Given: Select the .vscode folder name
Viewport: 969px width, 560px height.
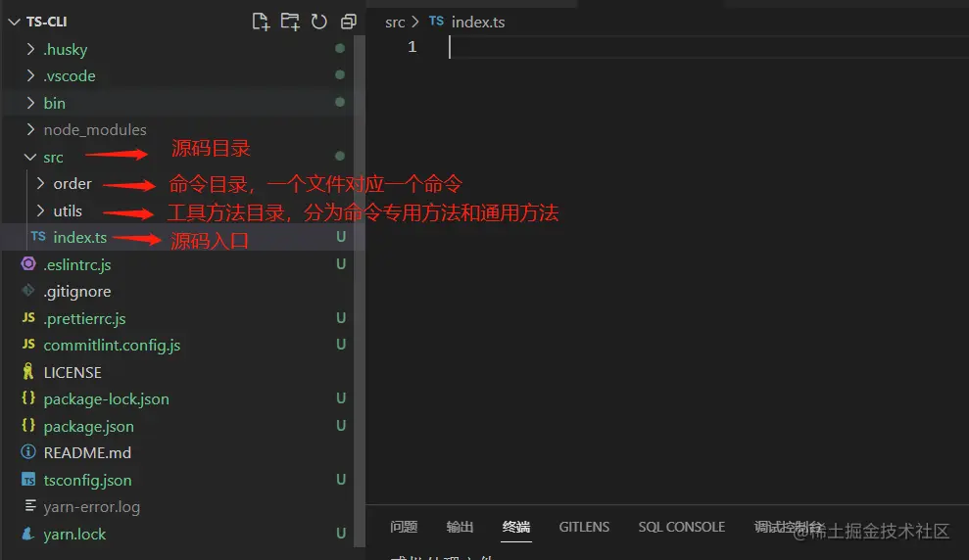Looking at the screenshot, I should [70, 76].
